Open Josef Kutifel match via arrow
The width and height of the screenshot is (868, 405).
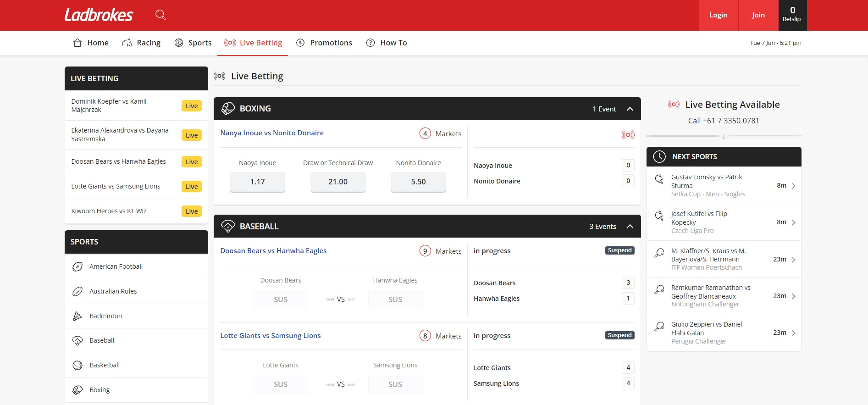tap(794, 222)
